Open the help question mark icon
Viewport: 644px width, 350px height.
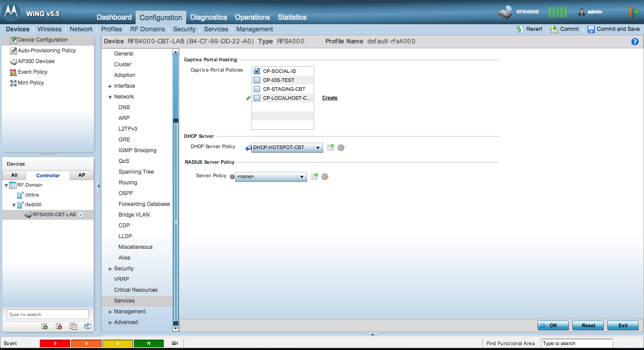(x=635, y=42)
